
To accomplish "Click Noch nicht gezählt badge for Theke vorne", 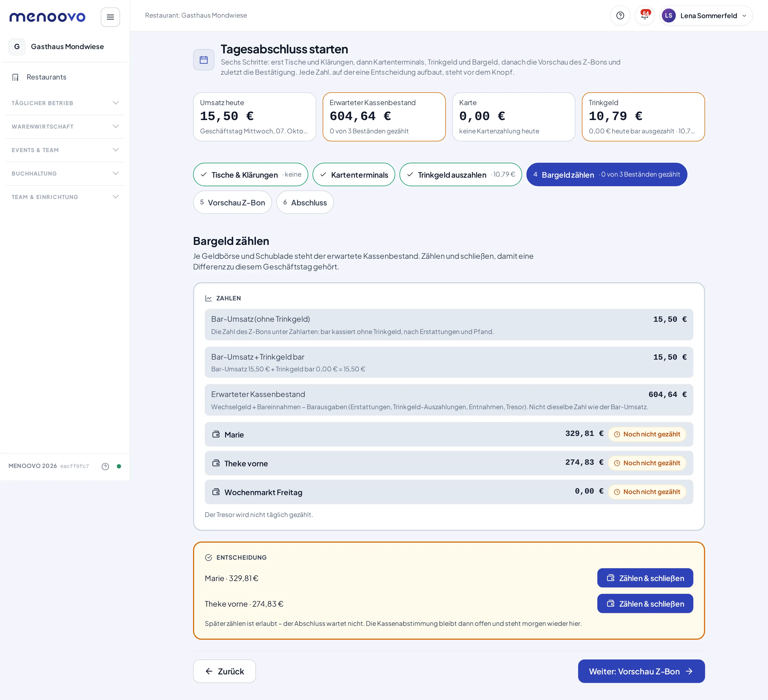I will coord(647,463).
